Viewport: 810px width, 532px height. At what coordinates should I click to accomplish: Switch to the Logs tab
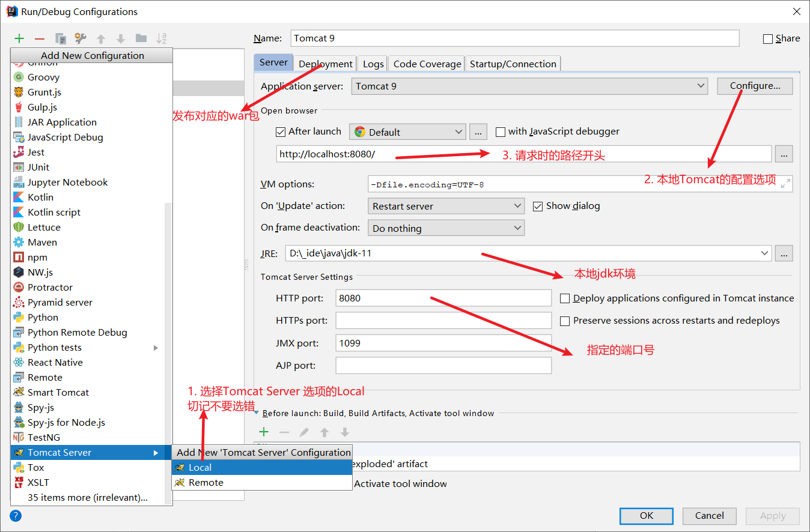373,64
